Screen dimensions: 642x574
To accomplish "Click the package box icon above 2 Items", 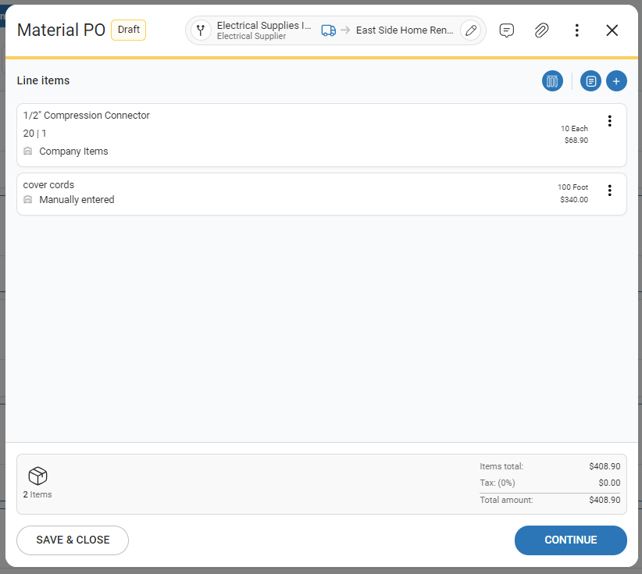I will point(38,476).
